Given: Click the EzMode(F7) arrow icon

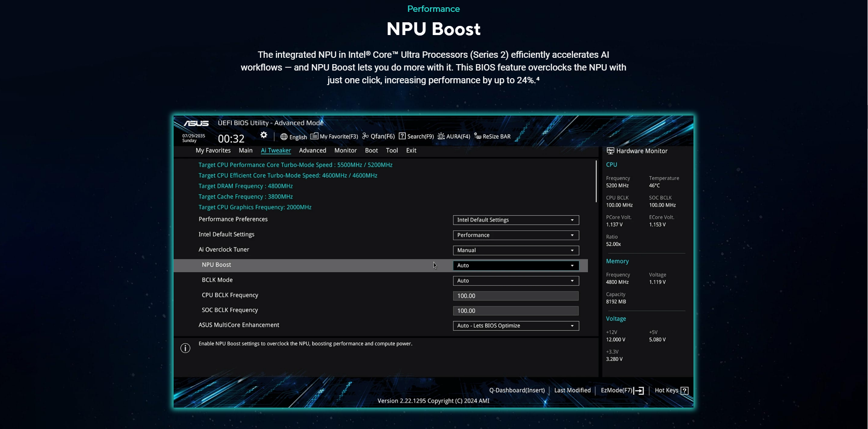Looking at the screenshot, I should click(x=639, y=391).
